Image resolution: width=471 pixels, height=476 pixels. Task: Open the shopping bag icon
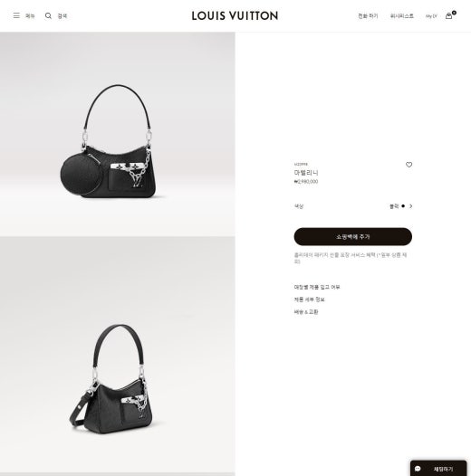click(449, 15)
